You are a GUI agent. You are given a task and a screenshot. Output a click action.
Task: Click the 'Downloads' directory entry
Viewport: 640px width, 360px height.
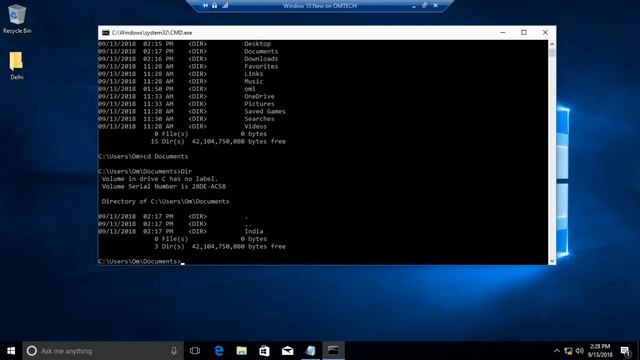261,59
